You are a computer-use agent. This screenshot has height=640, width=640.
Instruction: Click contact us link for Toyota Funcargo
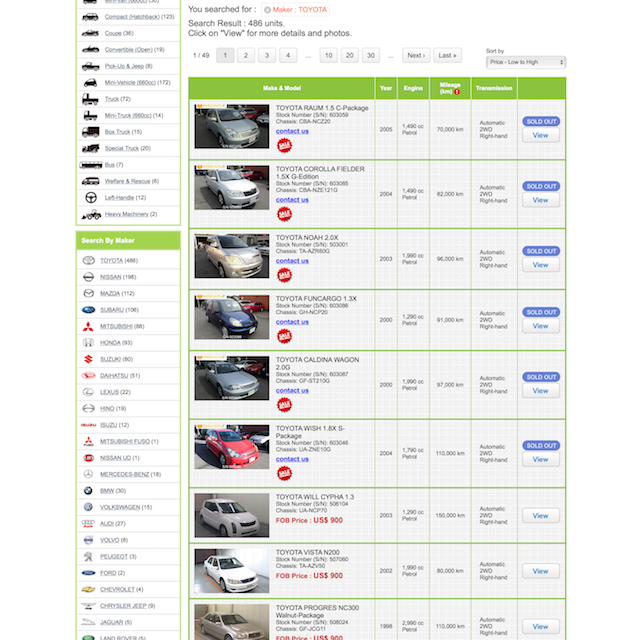292,322
